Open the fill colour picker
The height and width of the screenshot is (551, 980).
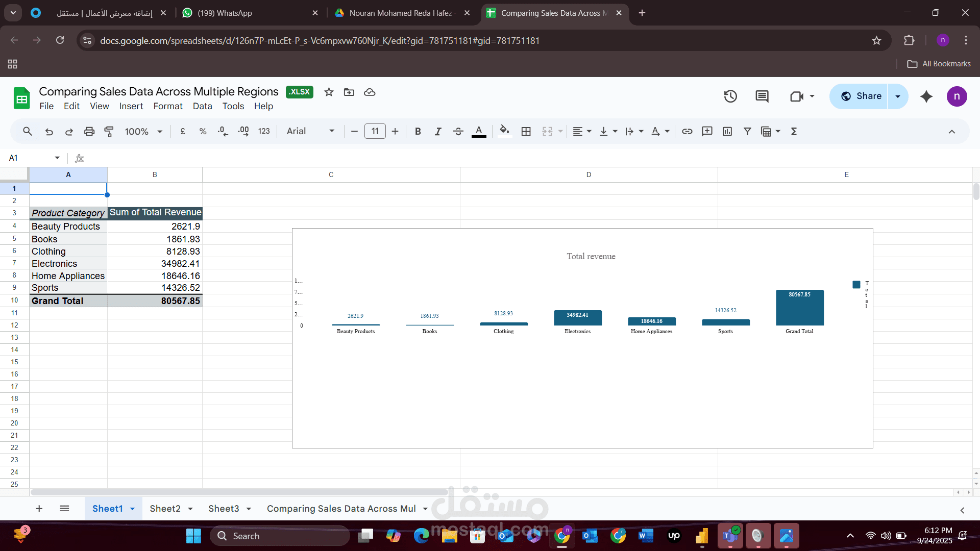click(x=504, y=132)
